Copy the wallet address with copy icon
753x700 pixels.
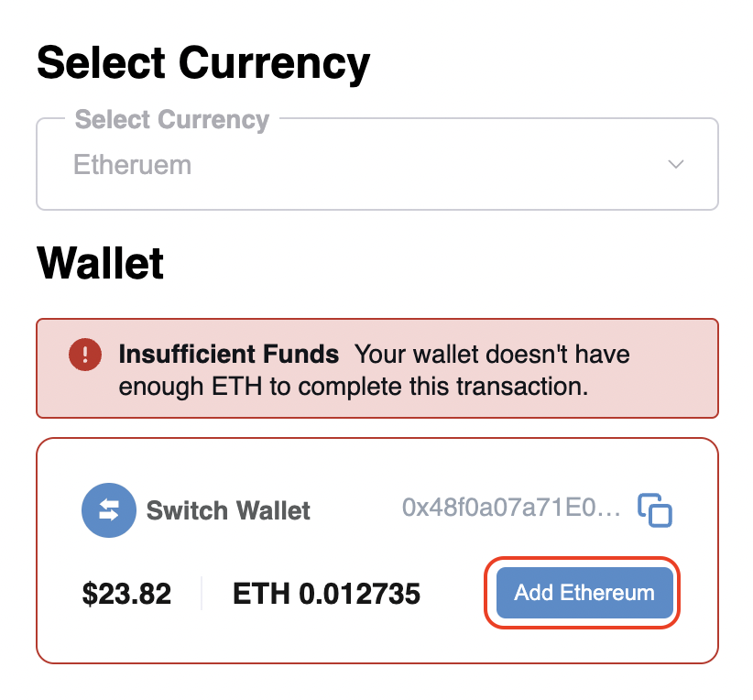click(x=655, y=509)
